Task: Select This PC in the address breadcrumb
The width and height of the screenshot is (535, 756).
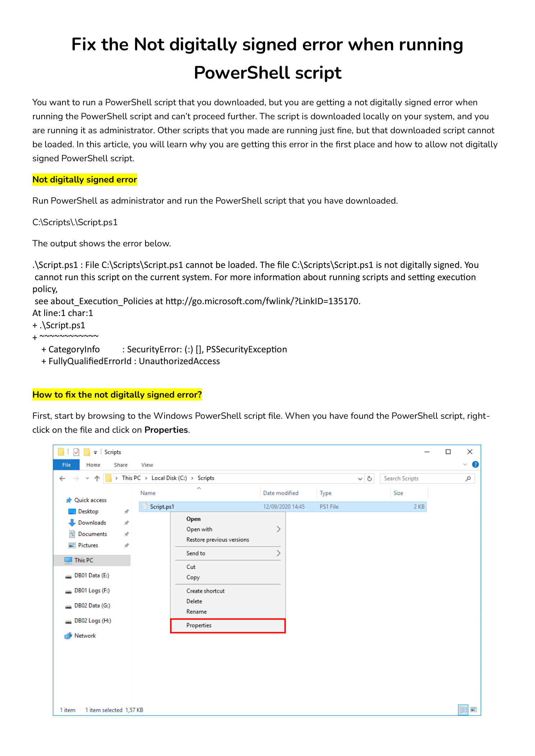Action: click(131, 478)
